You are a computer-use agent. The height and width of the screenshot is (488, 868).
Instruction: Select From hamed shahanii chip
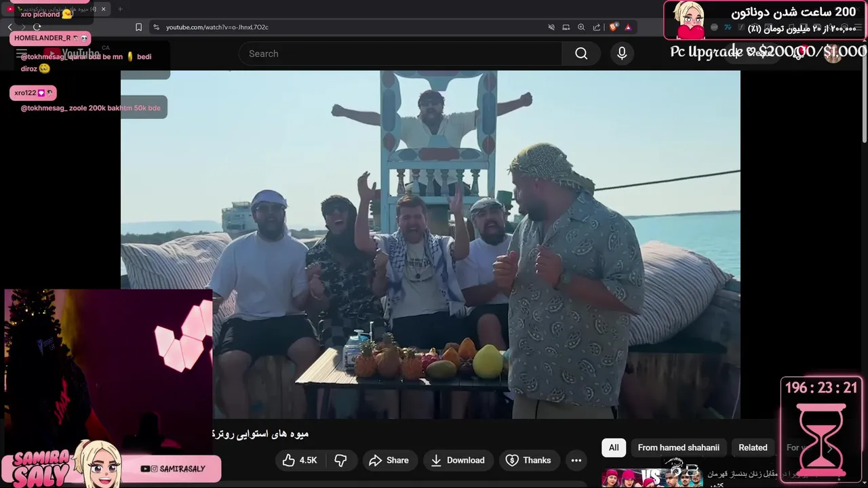point(679,447)
